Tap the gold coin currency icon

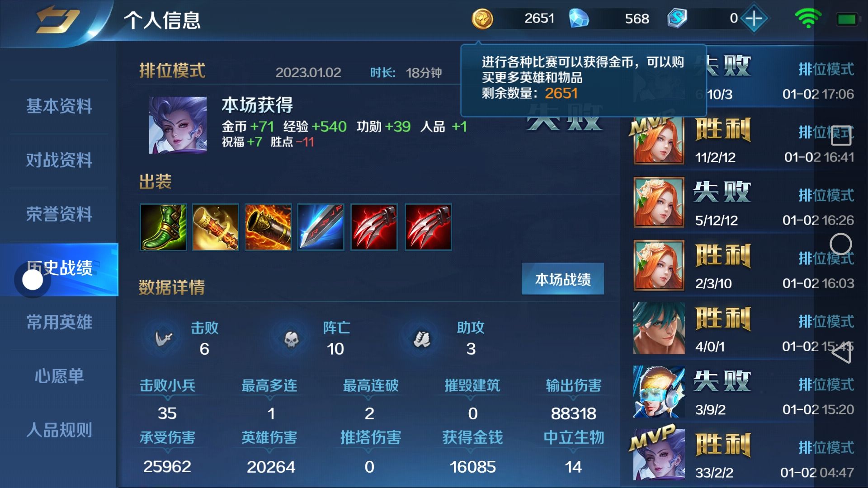point(482,19)
